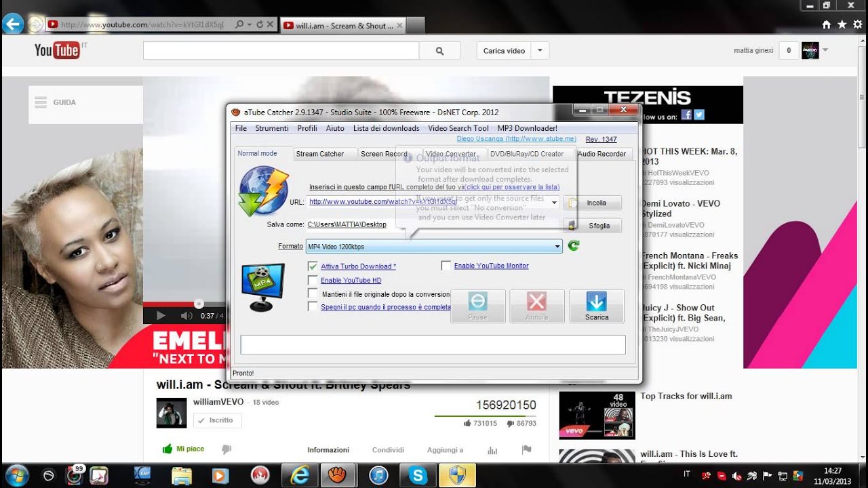Click the browser favorites star icon
This screenshot has height=488, width=868.
point(842,24)
